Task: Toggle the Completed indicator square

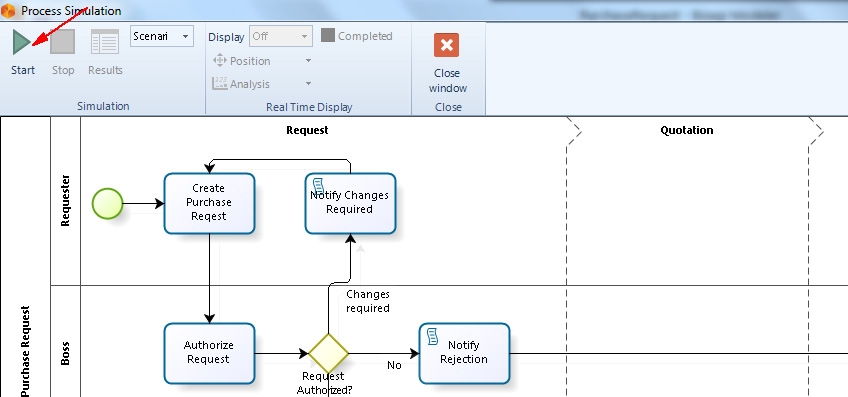Action: [328, 36]
